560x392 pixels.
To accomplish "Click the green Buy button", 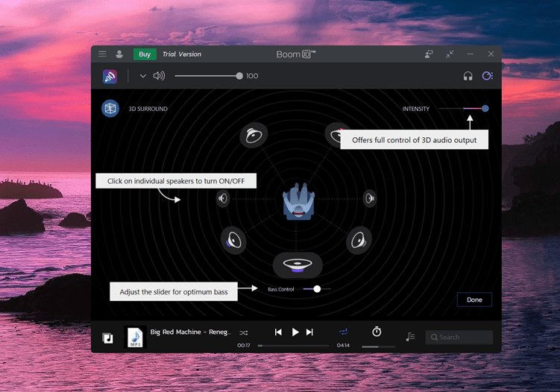I will [x=145, y=54].
